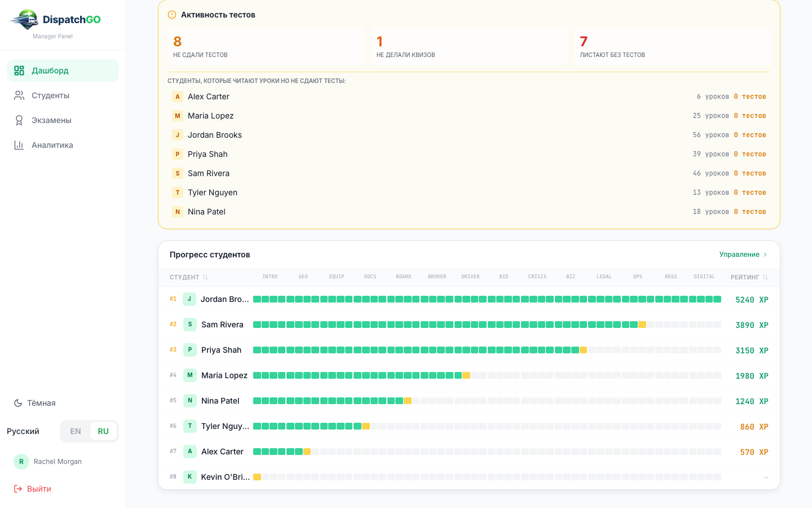Click Alex Carter's 570 XP rating
The width and height of the screenshot is (812, 508).
pyautogui.click(x=754, y=452)
